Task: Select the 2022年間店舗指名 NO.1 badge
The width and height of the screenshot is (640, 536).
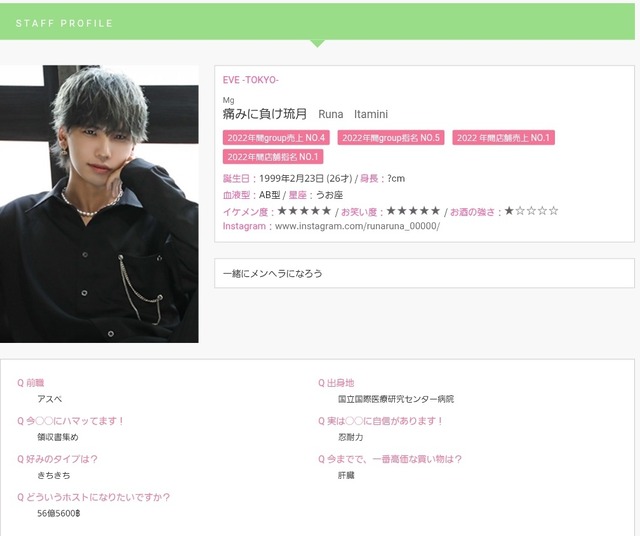Action: point(273,157)
